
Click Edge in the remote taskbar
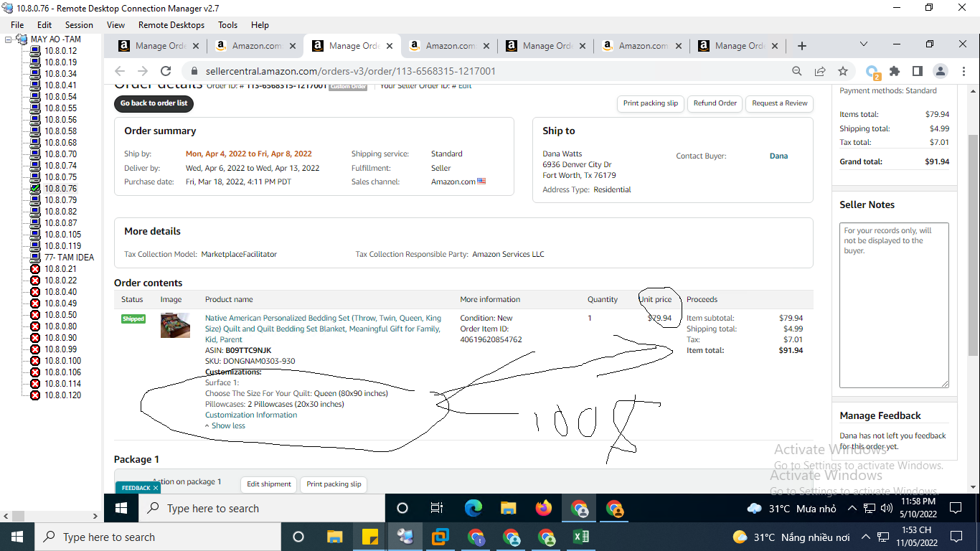pos(473,508)
